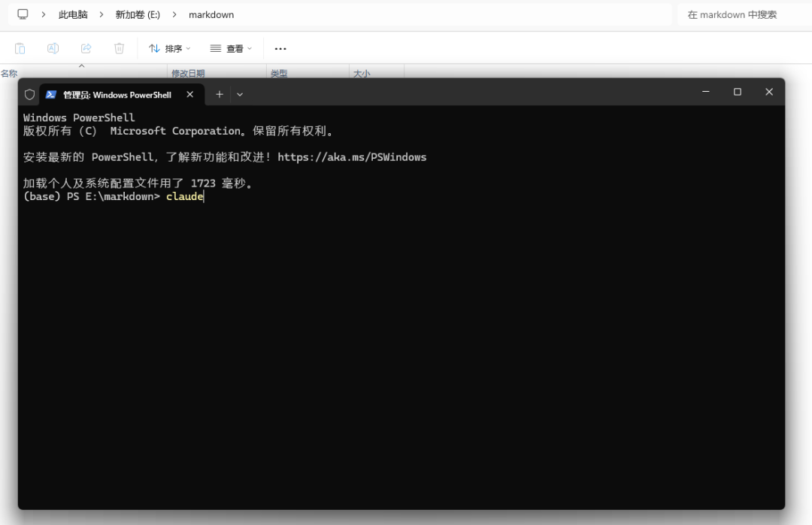Expand chevron after 新加卷 (E:) breadcrumb
Image resolution: width=812 pixels, height=525 pixels.
174,14
